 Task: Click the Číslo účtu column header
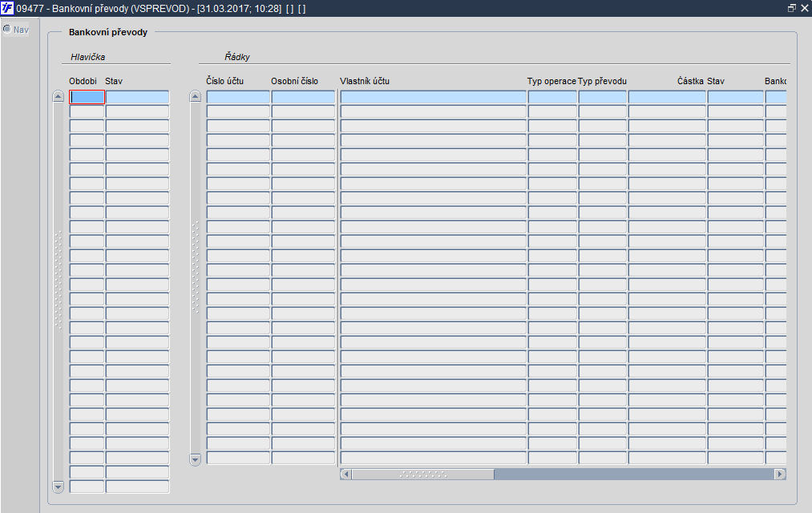(224, 81)
